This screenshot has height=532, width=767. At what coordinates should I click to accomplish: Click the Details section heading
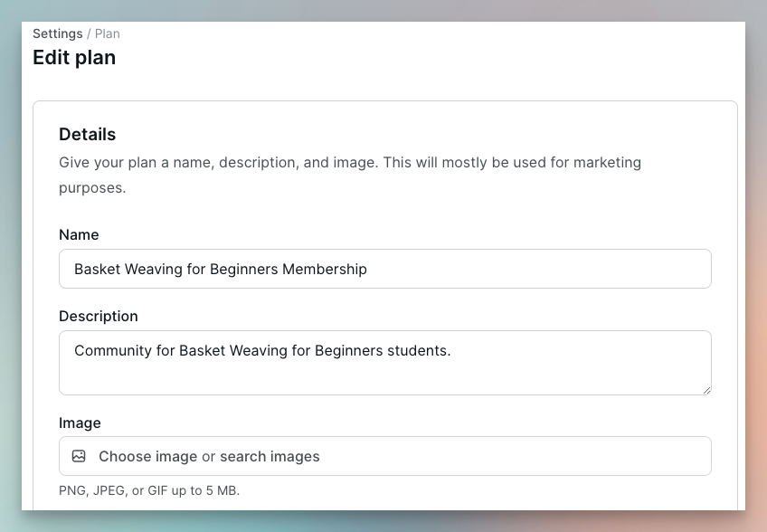coord(88,134)
